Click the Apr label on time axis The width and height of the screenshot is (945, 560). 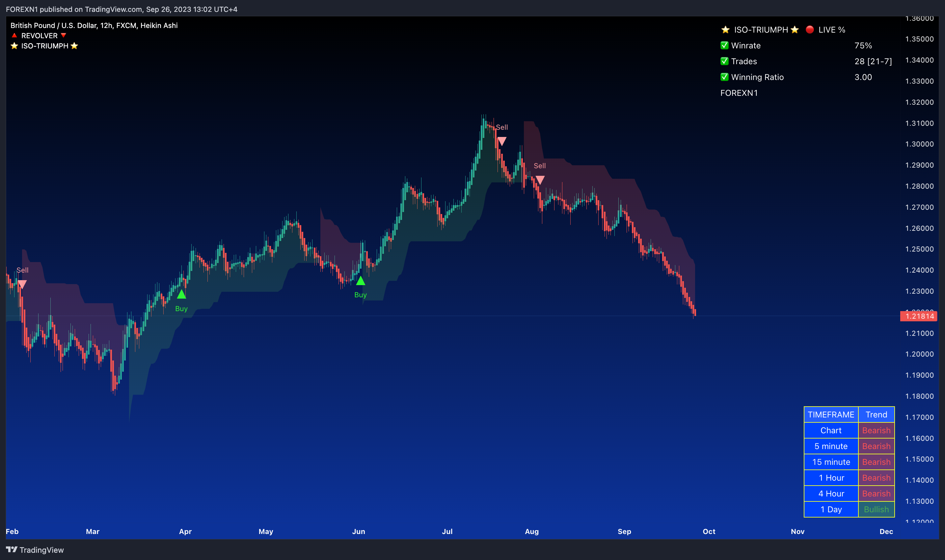pyautogui.click(x=185, y=531)
